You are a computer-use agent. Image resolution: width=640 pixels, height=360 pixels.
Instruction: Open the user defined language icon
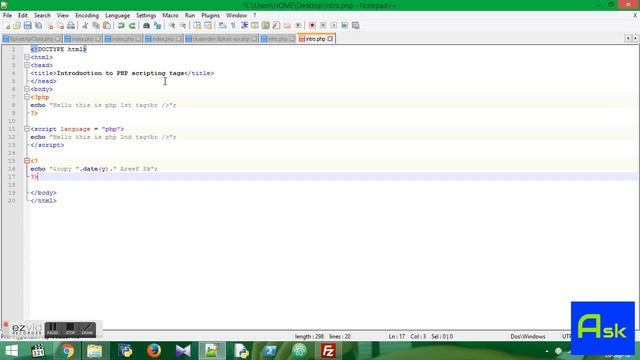[255, 26]
